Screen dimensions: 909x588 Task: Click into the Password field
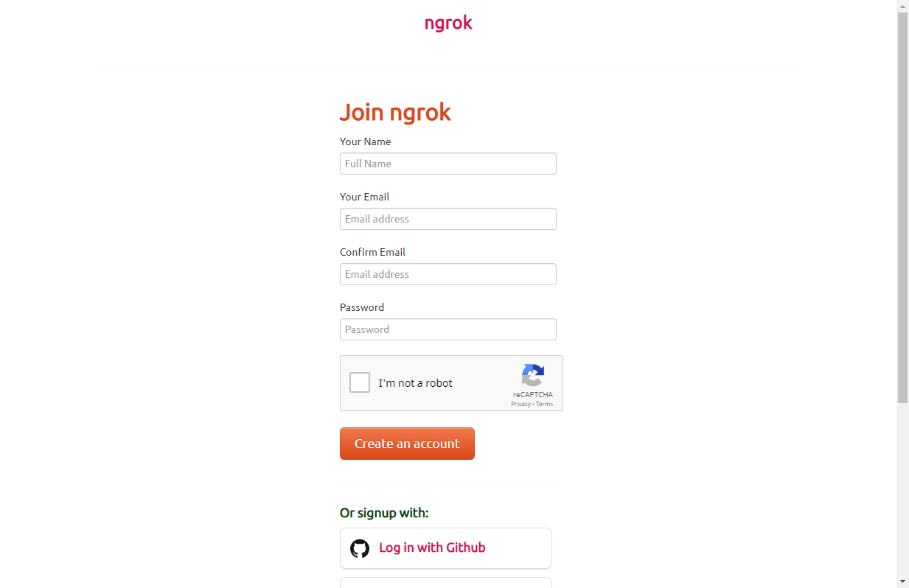pyautogui.click(x=447, y=329)
